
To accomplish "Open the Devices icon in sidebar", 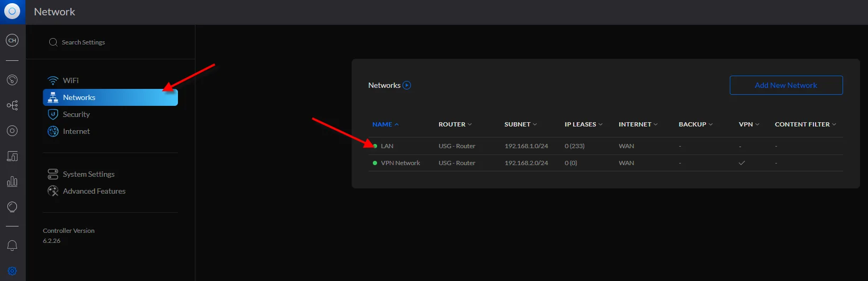I will click(x=12, y=156).
